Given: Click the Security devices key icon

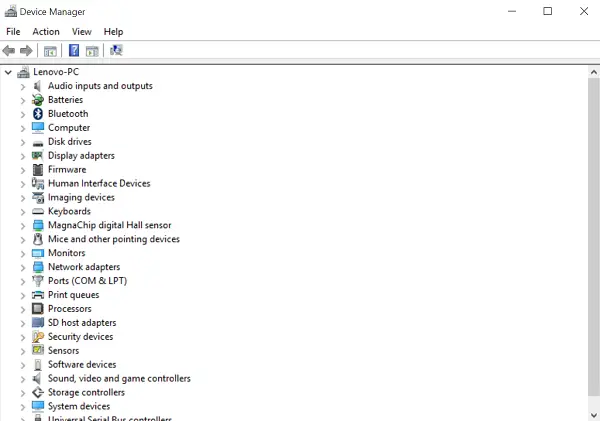Looking at the screenshot, I should [x=38, y=337].
